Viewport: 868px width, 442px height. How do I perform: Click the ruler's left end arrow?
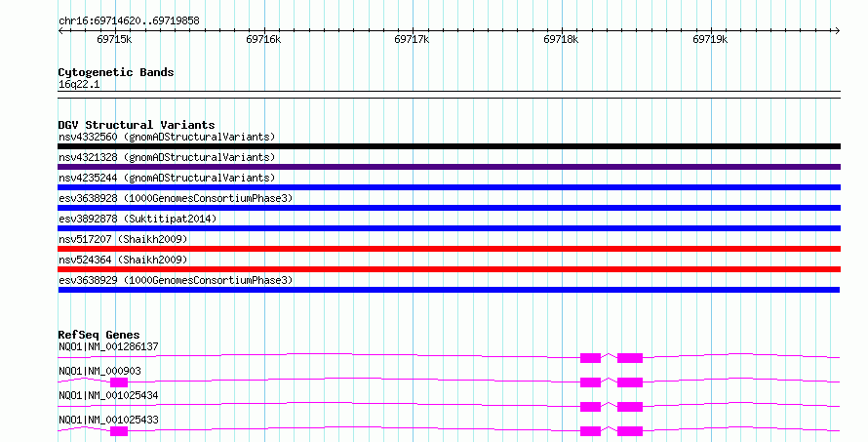[60, 31]
